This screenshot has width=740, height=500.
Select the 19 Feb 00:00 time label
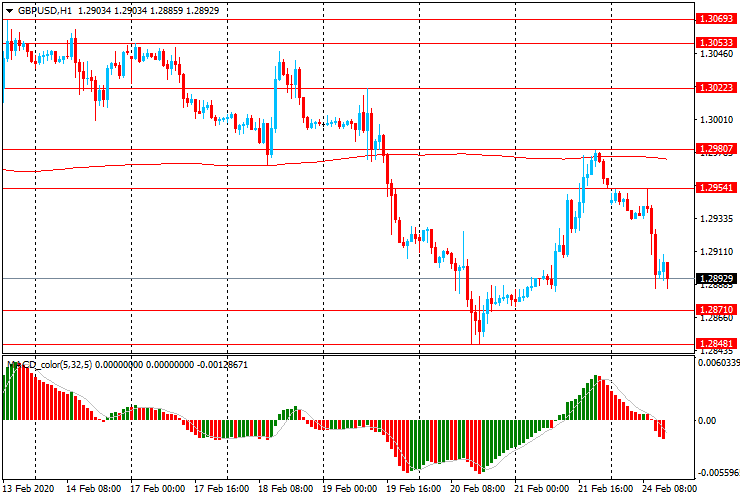coord(350,488)
